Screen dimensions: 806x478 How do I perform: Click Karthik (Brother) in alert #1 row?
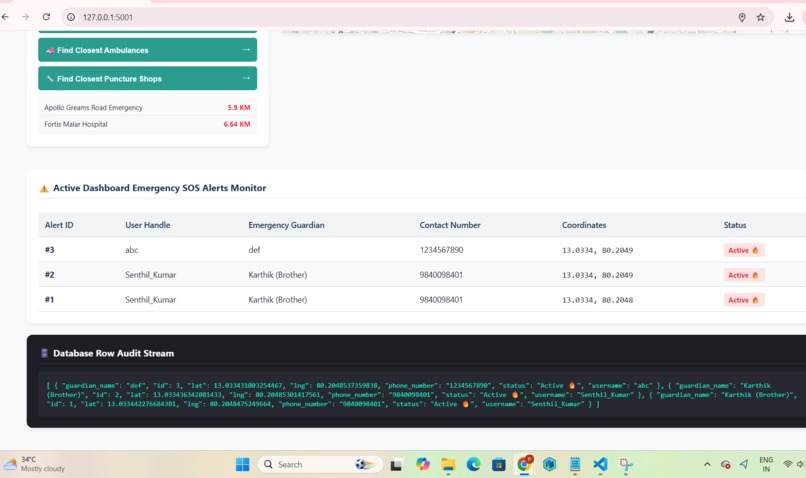coord(278,300)
